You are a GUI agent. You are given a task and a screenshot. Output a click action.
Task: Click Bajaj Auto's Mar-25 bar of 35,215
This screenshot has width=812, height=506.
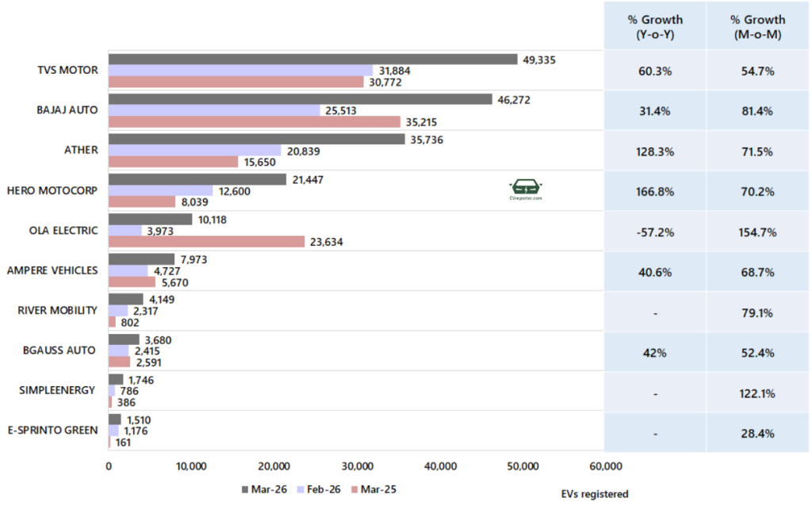[x=254, y=122]
